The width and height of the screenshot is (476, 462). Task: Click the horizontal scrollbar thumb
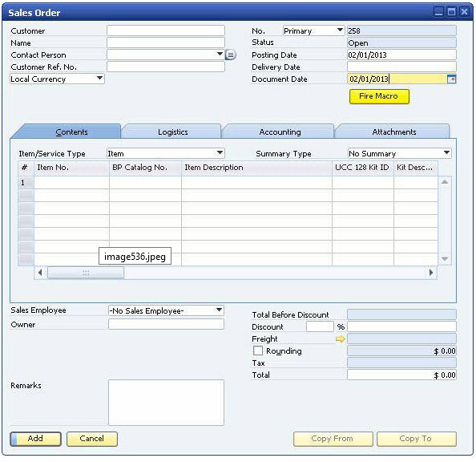86,273
